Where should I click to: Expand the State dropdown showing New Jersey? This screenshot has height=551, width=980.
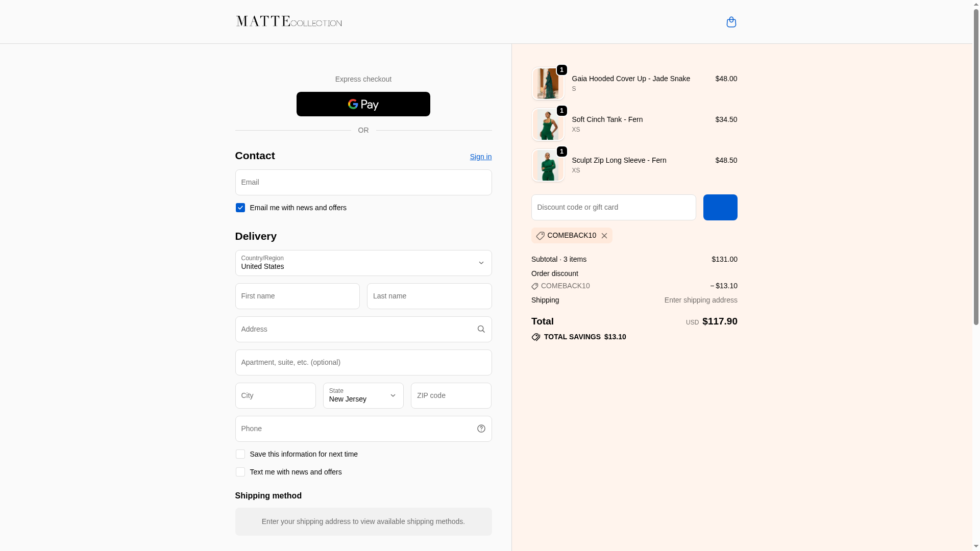(x=363, y=395)
